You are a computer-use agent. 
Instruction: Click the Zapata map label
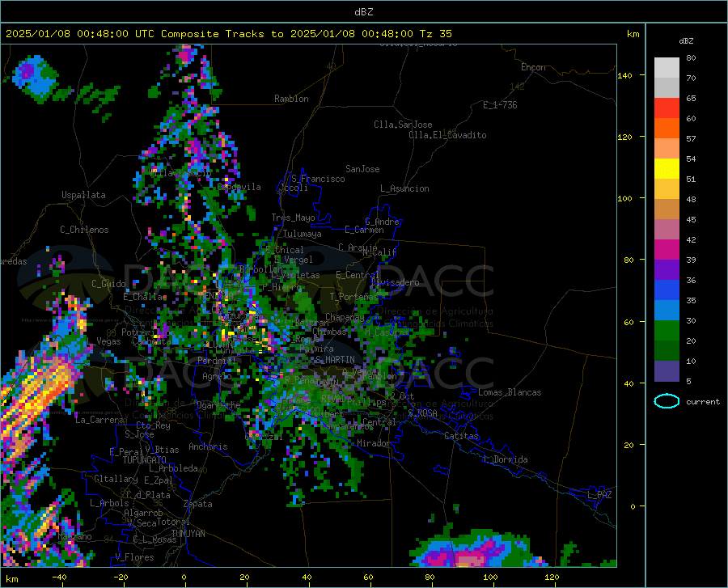point(198,504)
